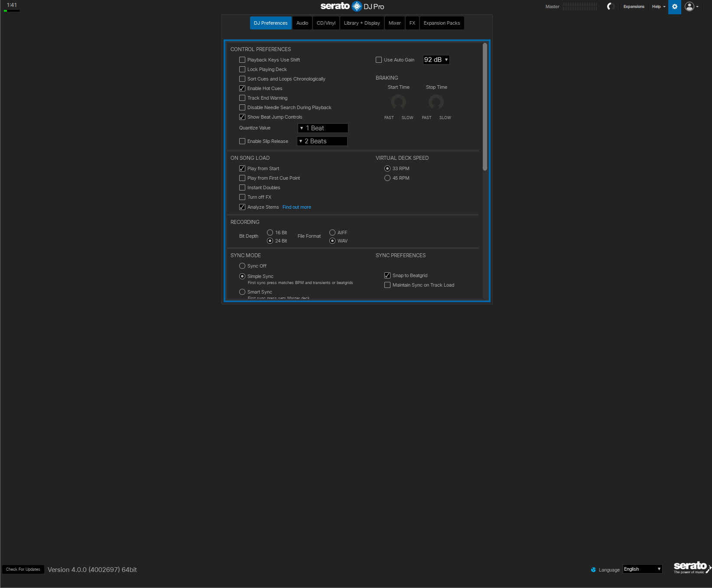The width and height of the screenshot is (712, 588).
Task: Open the Find out more link
Action: point(296,207)
